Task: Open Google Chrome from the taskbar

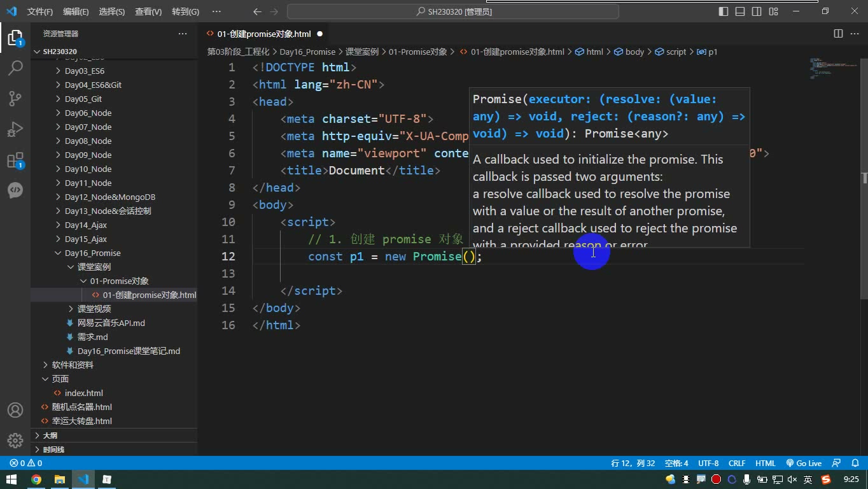Action: (x=36, y=479)
